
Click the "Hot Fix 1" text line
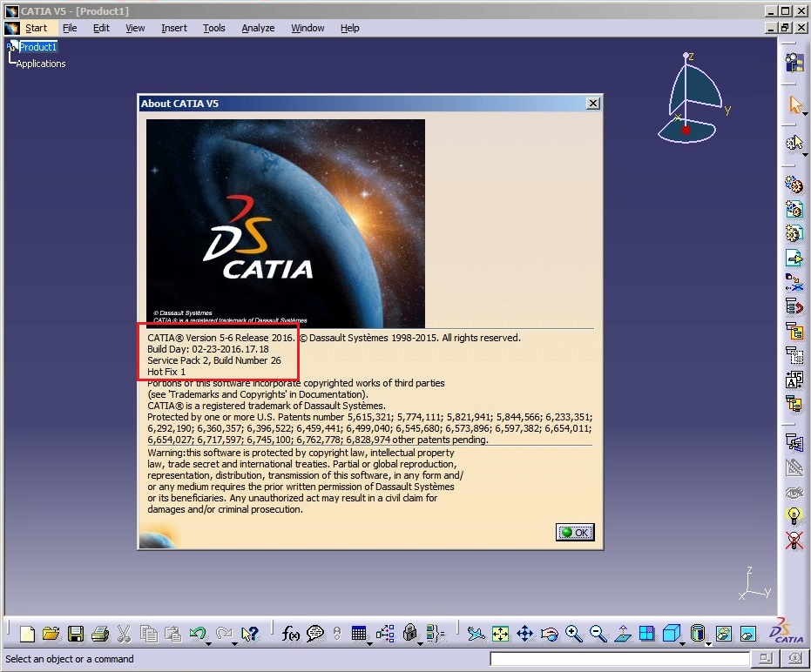pos(166,372)
